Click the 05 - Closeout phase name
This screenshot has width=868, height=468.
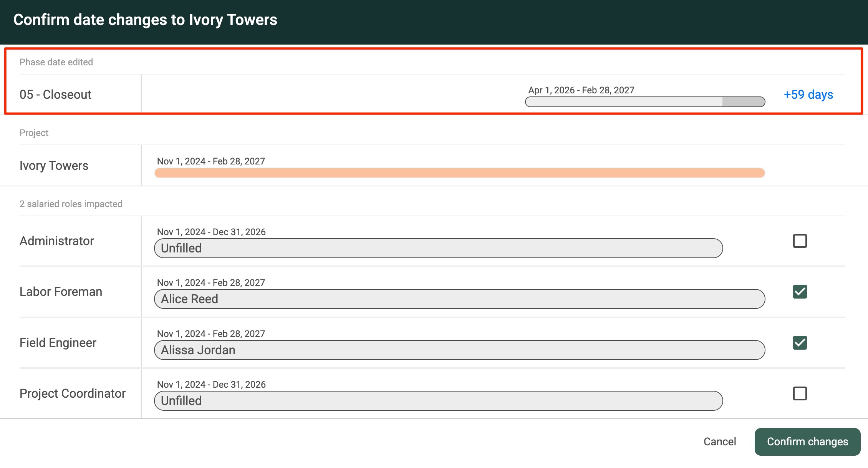coord(55,95)
